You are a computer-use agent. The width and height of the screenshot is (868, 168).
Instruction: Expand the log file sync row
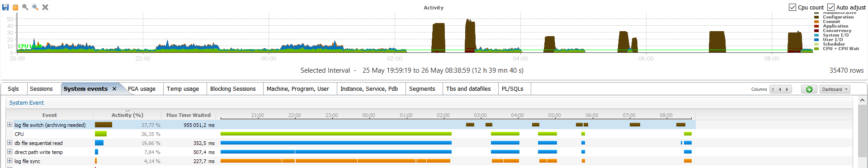click(x=9, y=161)
